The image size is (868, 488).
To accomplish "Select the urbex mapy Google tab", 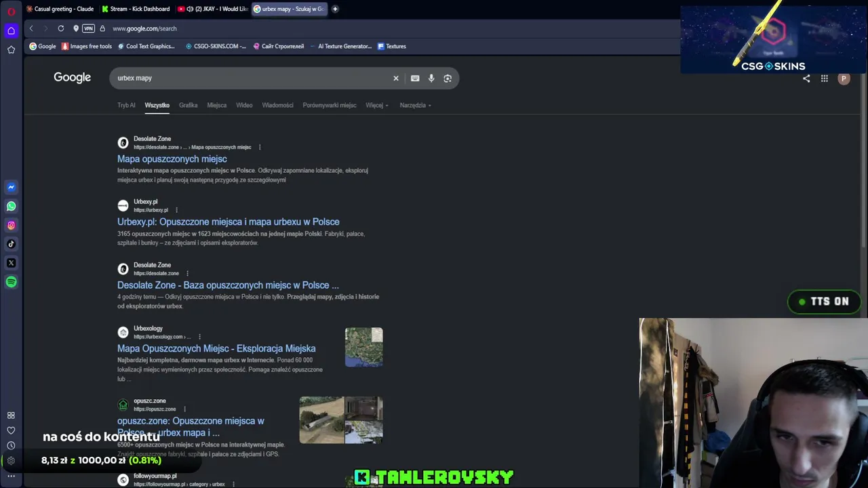I will point(289,9).
